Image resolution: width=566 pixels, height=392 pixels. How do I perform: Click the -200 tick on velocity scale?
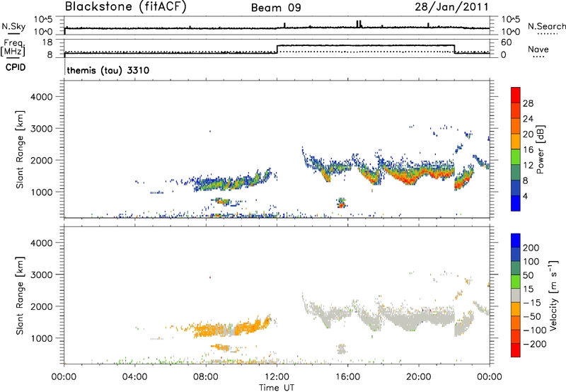[x=535, y=344]
